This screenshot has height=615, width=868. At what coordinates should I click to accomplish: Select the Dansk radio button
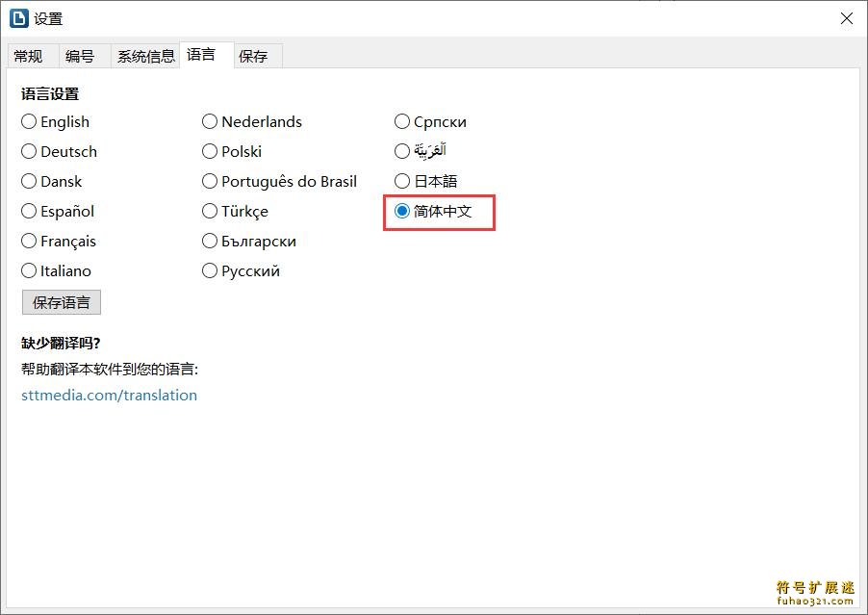[51, 182]
